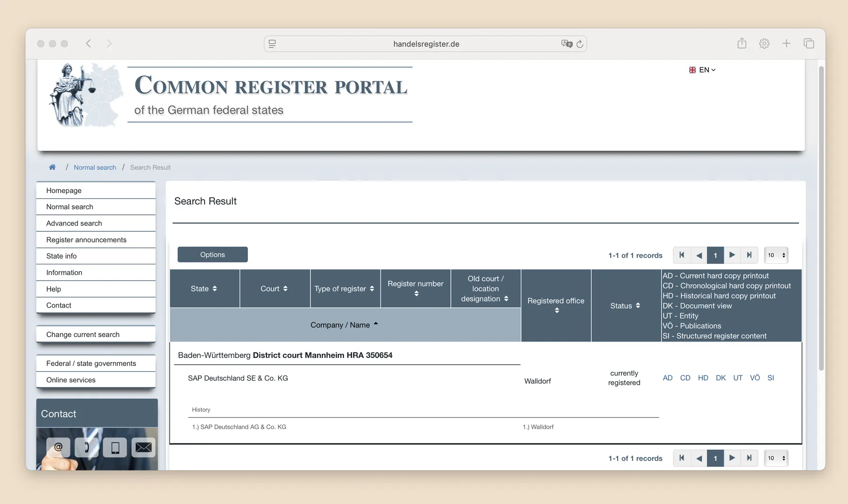Open site settings icon in address bar
Viewport: 848px width, 504px height.
pos(272,44)
